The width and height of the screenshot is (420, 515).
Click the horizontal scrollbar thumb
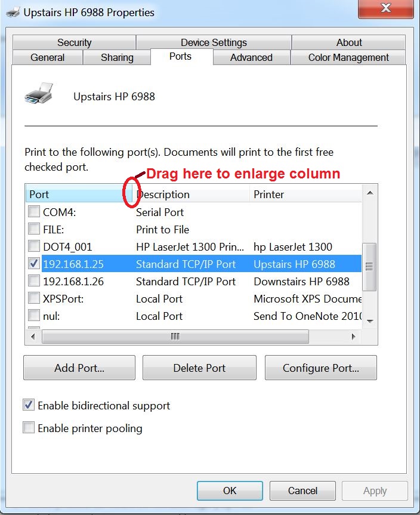(x=175, y=337)
